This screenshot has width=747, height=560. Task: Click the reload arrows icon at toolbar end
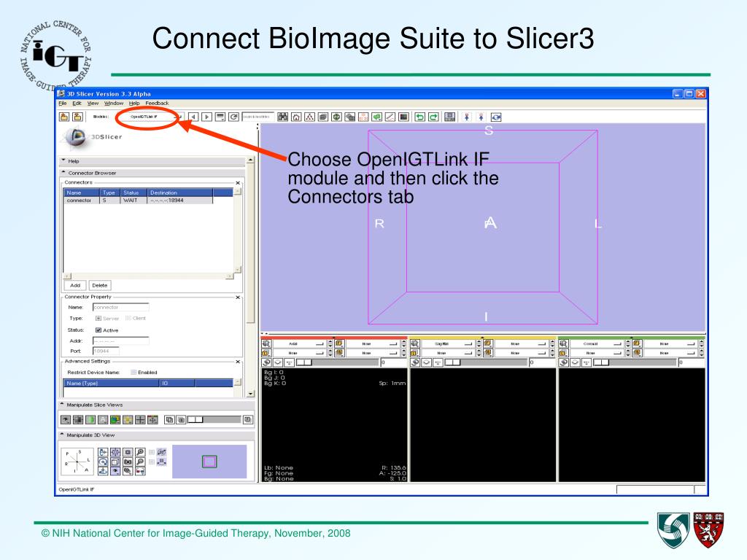point(496,117)
